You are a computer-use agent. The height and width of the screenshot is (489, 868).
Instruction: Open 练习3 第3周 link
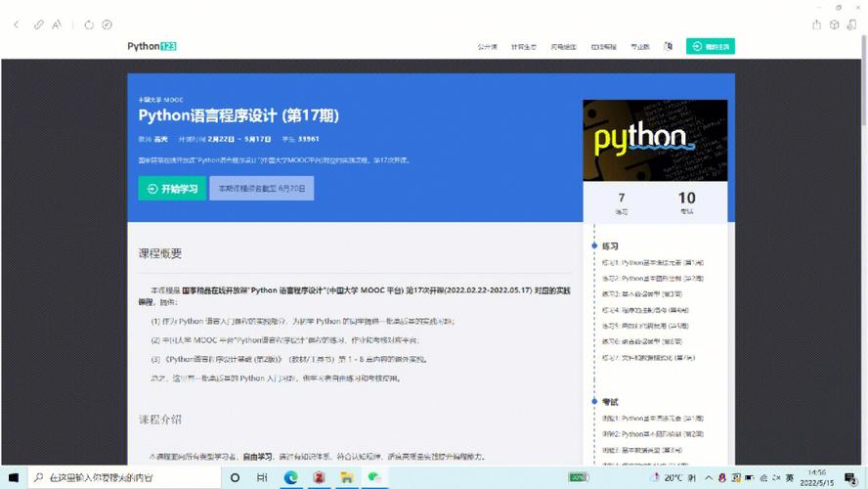[x=642, y=294]
